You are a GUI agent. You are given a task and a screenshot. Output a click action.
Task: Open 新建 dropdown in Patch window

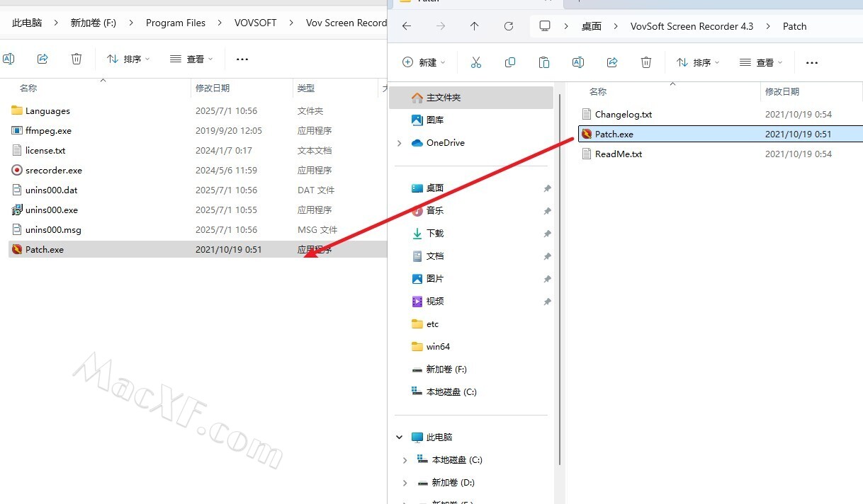424,62
